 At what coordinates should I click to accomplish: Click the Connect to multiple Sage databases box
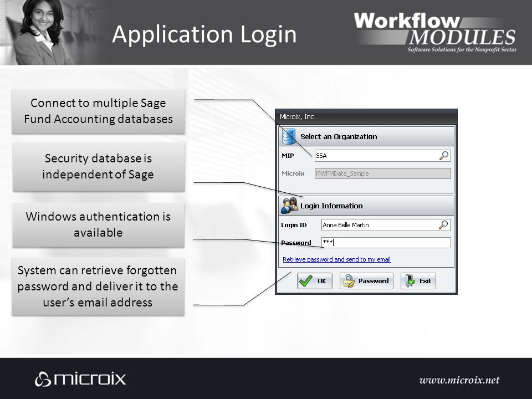point(99,111)
